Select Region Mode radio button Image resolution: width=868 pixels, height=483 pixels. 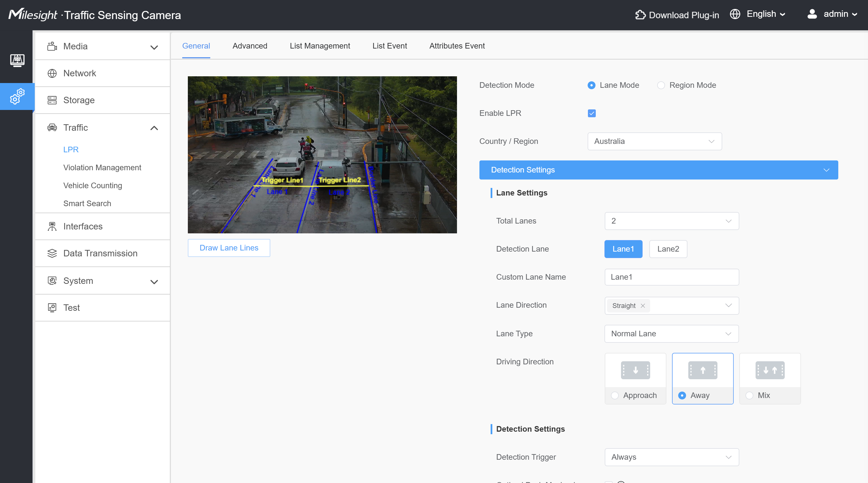(x=661, y=85)
